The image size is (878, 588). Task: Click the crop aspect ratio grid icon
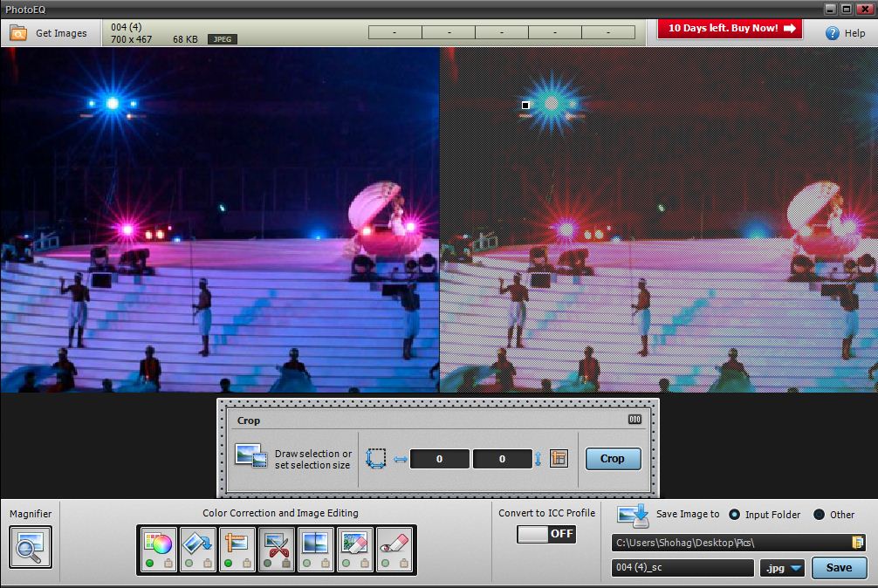coord(559,458)
